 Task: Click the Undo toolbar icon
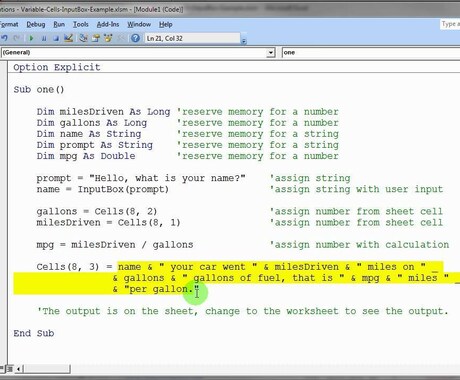(4, 38)
